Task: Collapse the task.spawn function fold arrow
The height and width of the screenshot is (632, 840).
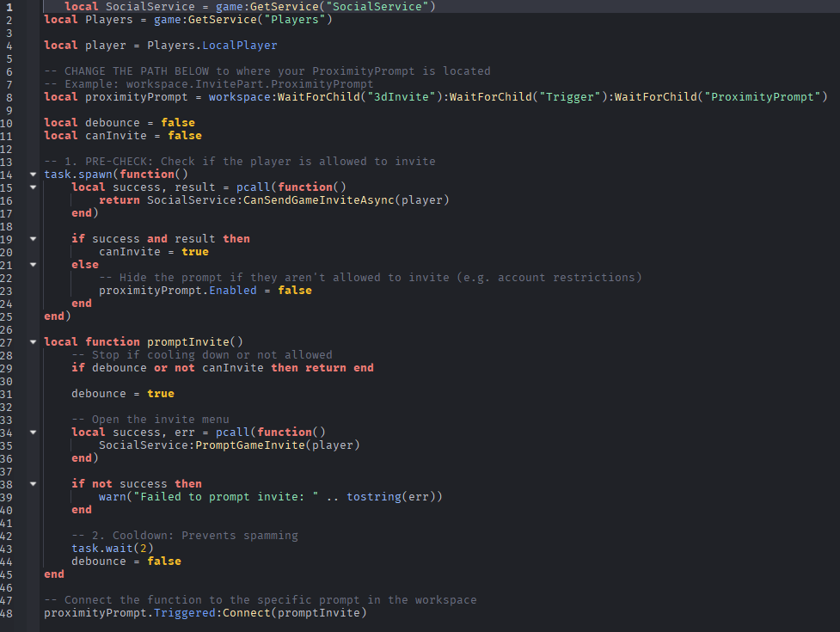Action: coord(34,174)
